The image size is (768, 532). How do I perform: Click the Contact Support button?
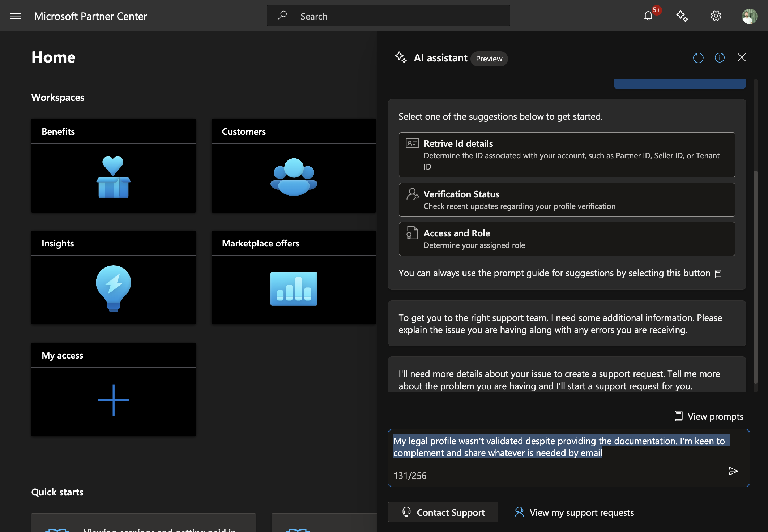point(443,512)
